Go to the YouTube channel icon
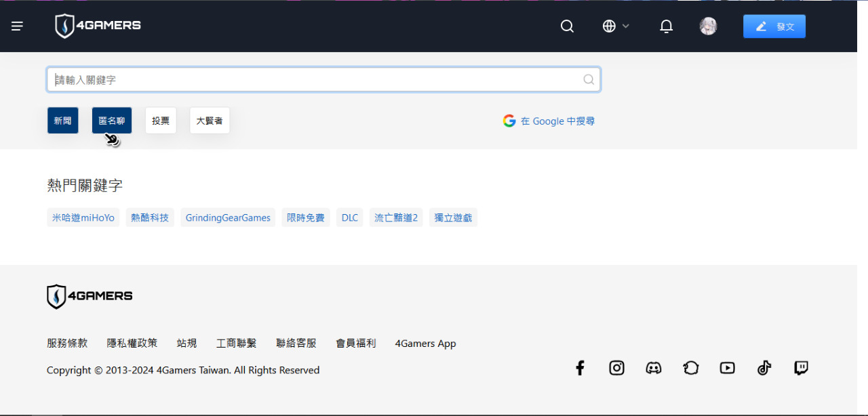868x416 pixels. [728, 368]
